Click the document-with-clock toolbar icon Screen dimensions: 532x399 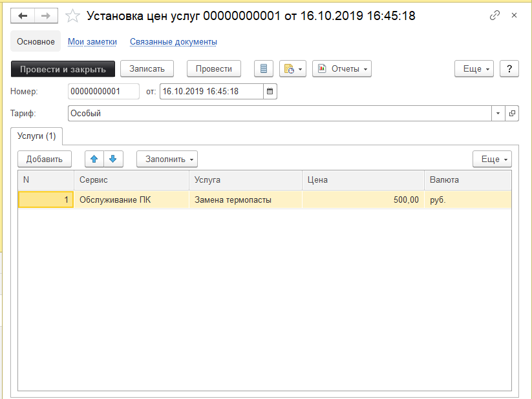pos(289,68)
